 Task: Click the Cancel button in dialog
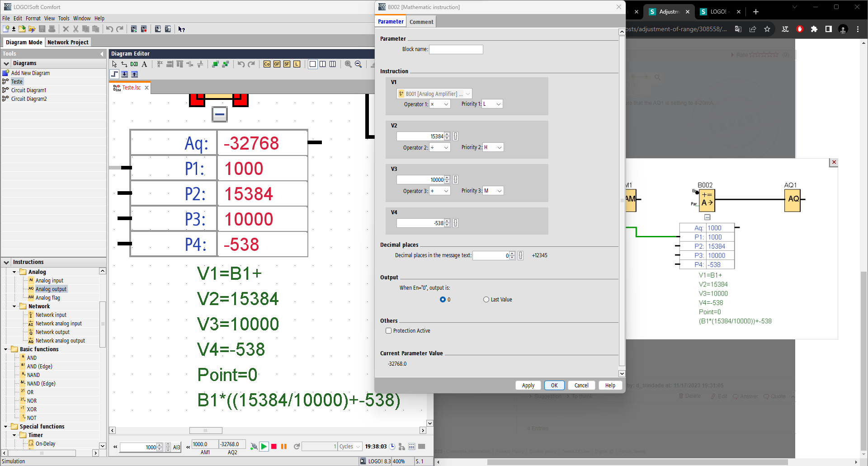pos(581,386)
